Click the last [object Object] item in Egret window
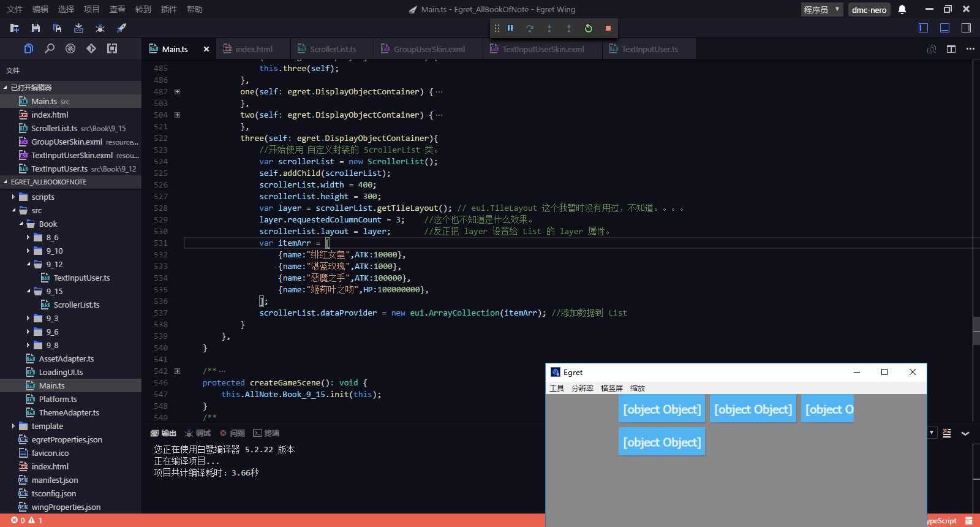This screenshot has height=527, width=980. (661, 442)
